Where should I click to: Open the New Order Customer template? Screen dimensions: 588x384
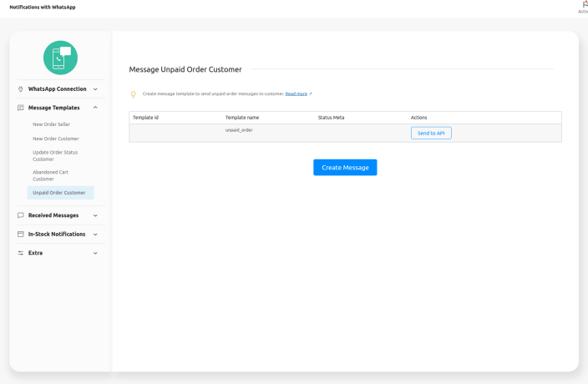56,139
